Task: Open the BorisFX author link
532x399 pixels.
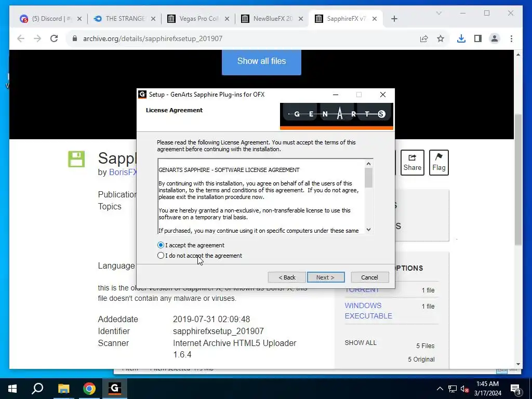Action: 123,172
